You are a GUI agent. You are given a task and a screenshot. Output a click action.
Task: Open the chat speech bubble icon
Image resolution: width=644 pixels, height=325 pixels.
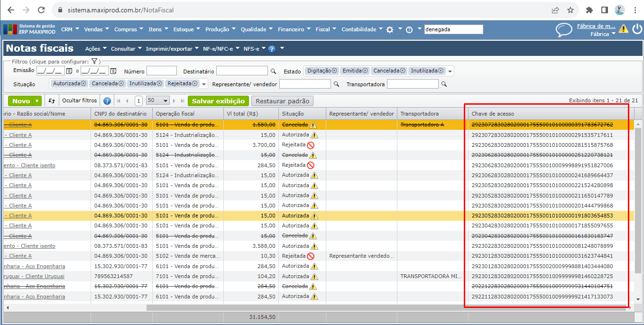click(564, 30)
